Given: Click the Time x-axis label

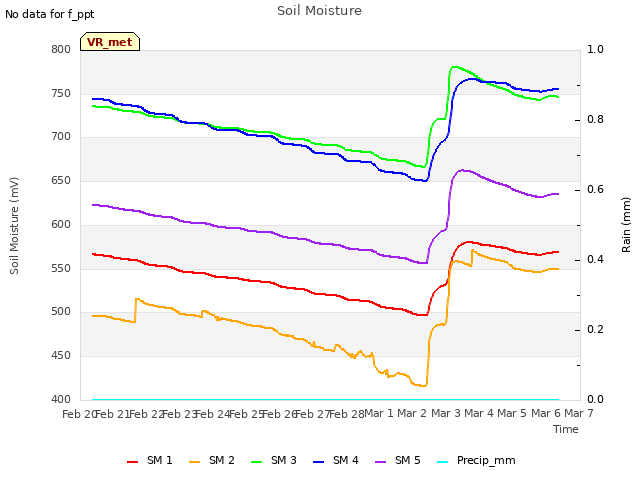Looking at the screenshot, I should (566, 429).
